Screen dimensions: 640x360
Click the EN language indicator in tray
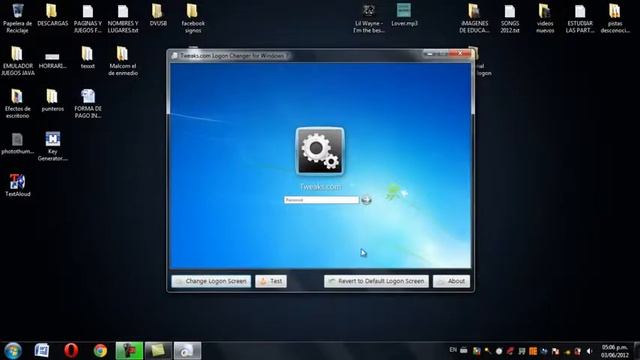pyautogui.click(x=453, y=350)
